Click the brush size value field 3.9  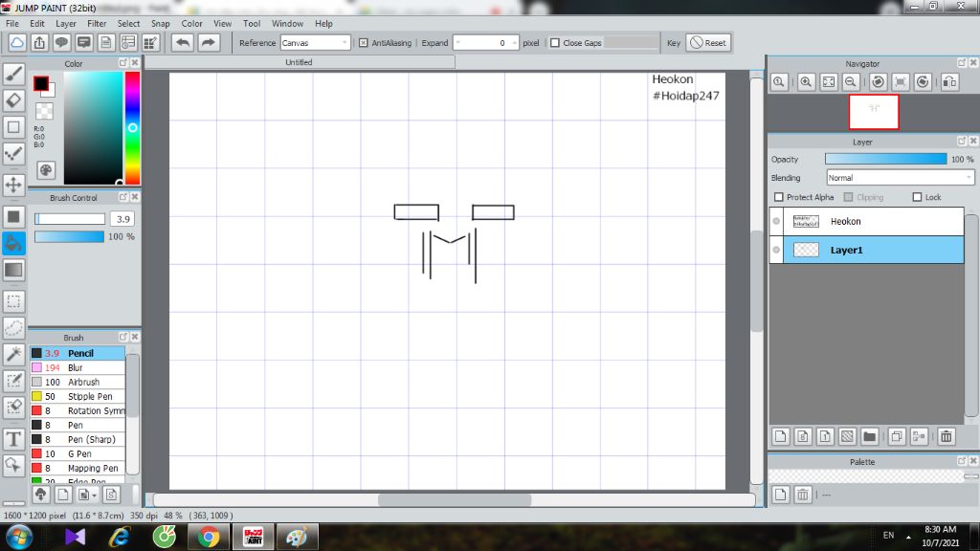click(122, 219)
